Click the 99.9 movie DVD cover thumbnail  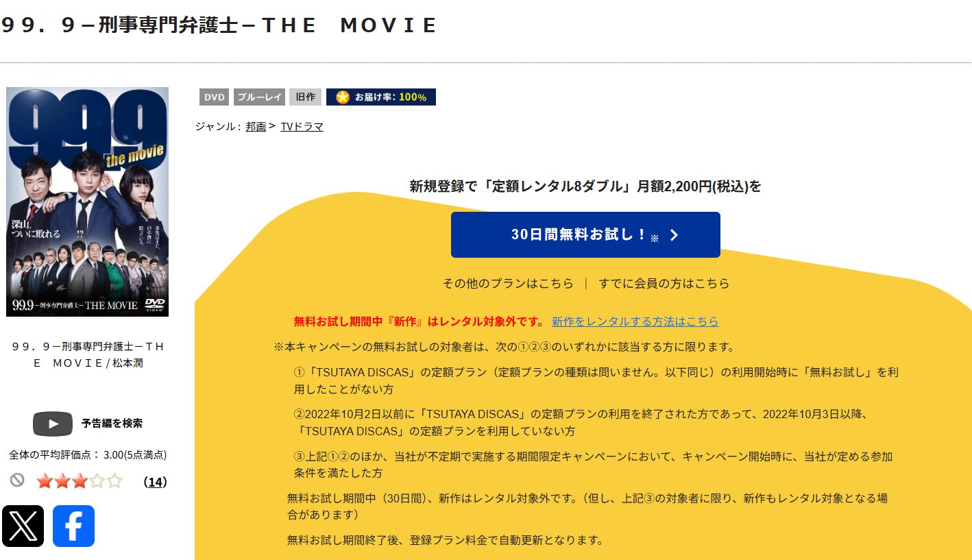[87, 202]
